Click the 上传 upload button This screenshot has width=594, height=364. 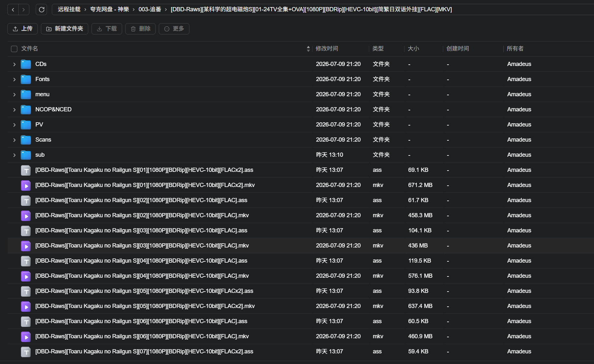(x=23, y=29)
